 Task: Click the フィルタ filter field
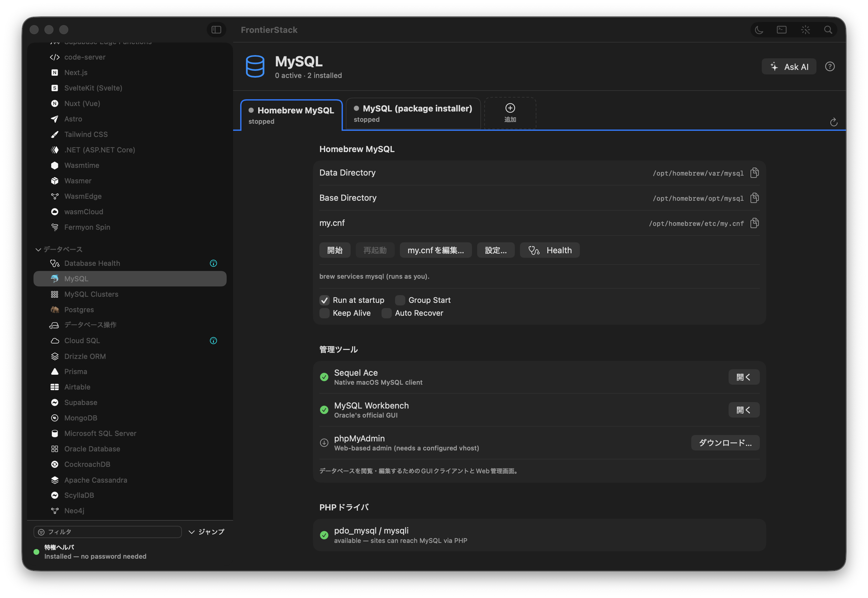108,532
